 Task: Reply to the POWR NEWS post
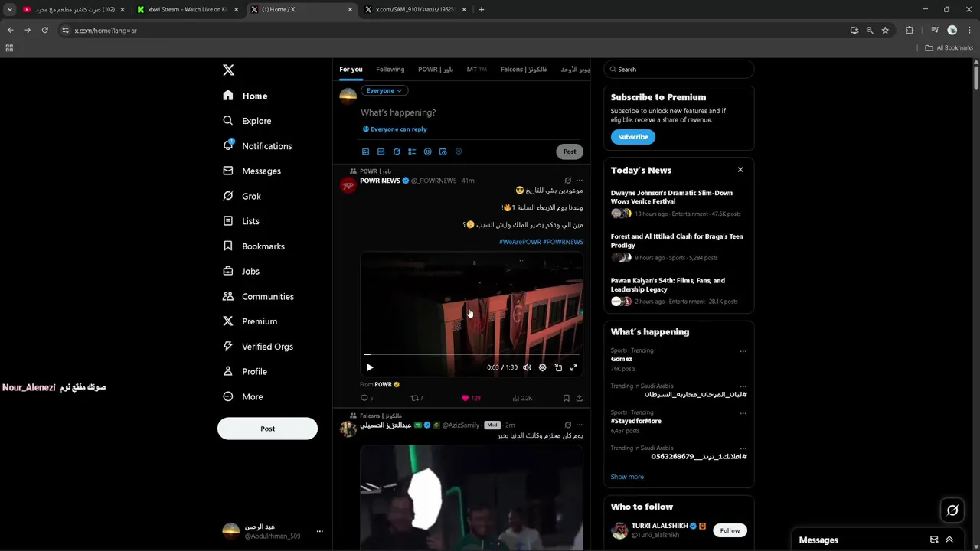point(367,398)
